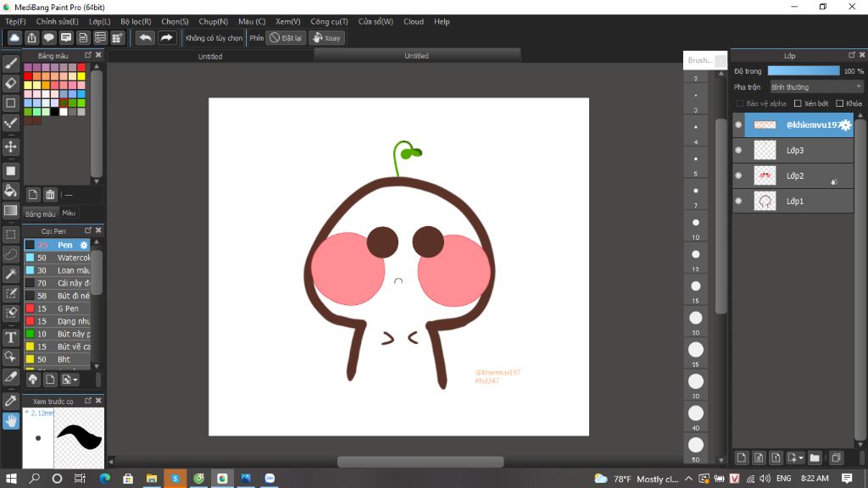Select the Eyedropper tool

10,401
